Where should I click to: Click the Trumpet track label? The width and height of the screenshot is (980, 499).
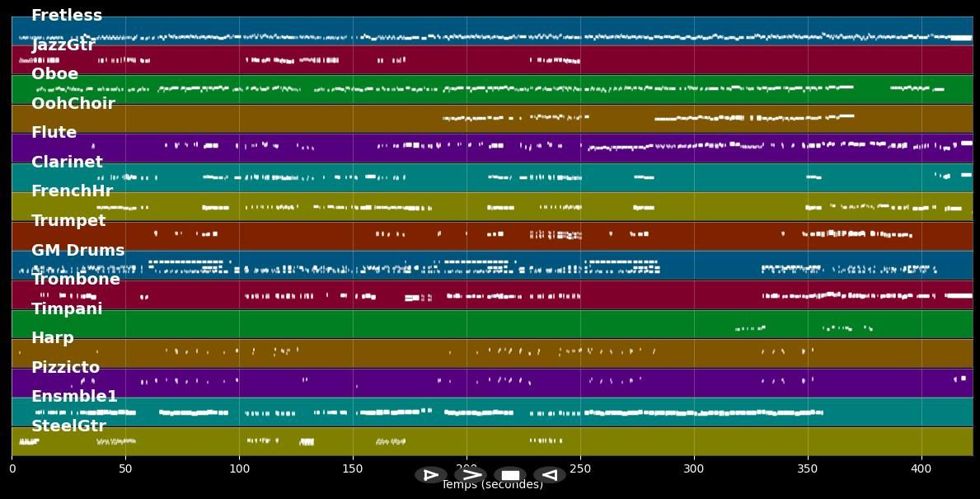coord(68,221)
